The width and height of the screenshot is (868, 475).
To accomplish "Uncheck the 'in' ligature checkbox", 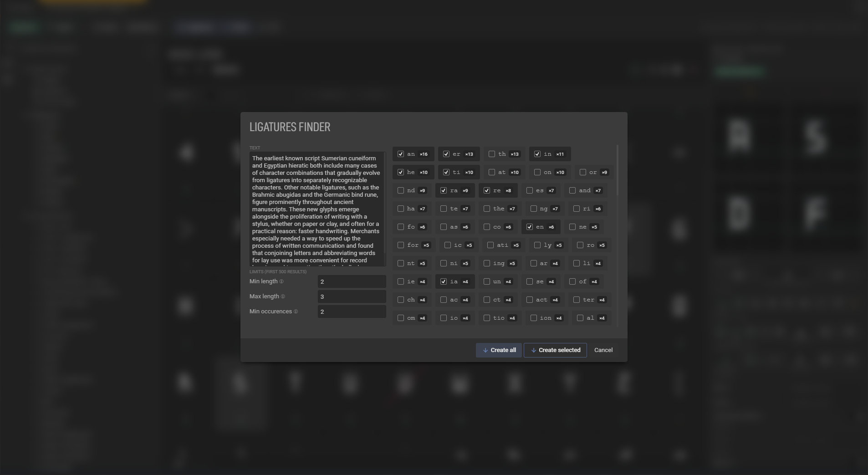I will click(537, 154).
